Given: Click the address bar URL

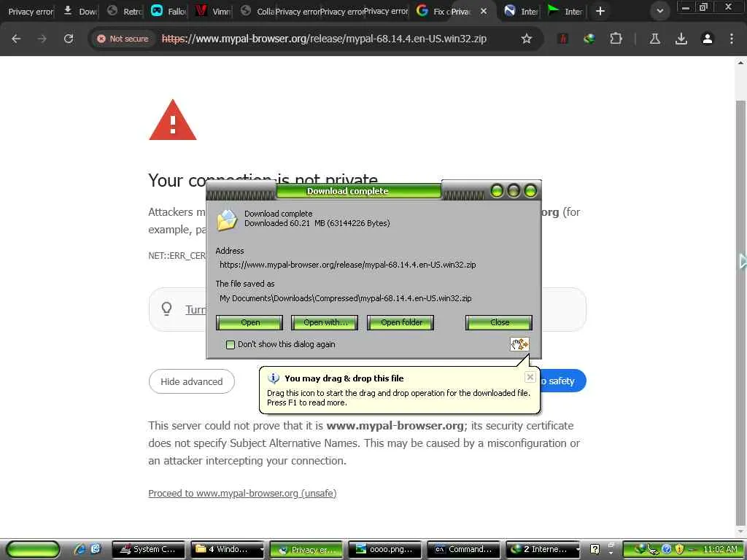Looking at the screenshot, I should [324, 39].
